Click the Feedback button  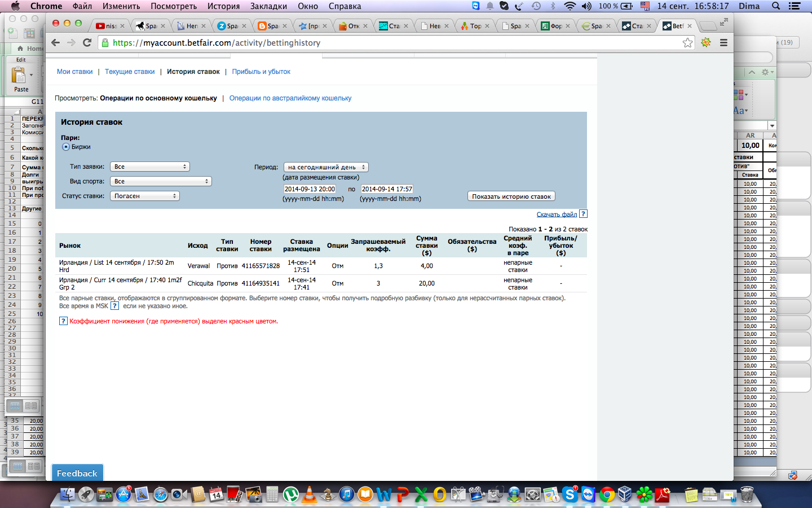pos(77,474)
